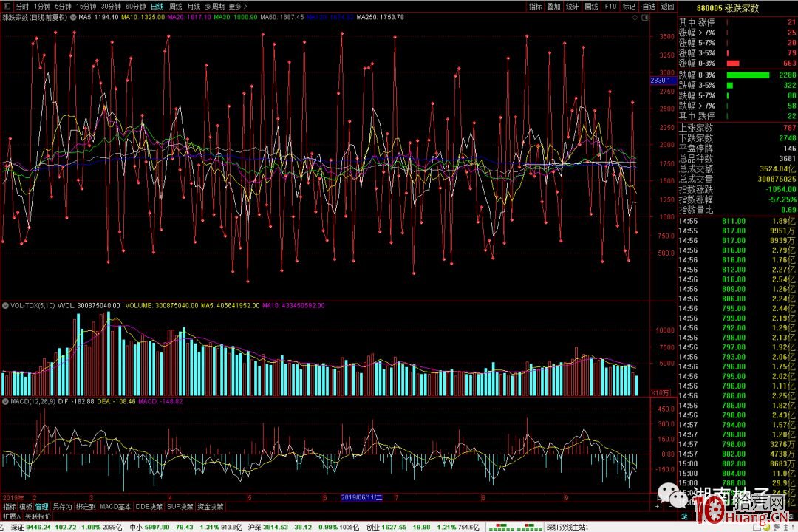
Task: Click the 叠加 overlay button
Action: click(x=553, y=6)
